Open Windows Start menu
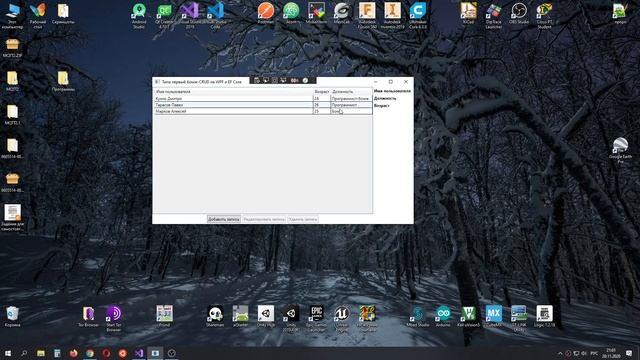 pos(8,353)
